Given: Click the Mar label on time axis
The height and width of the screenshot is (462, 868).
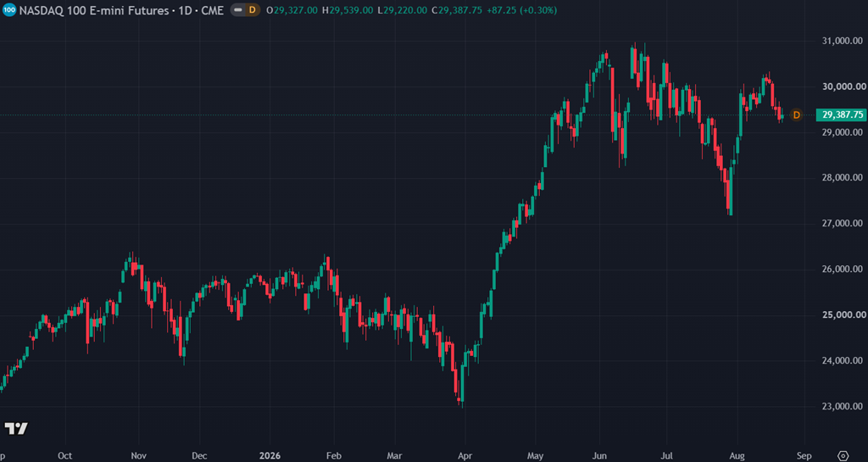Looking at the screenshot, I should tap(394, 456).
